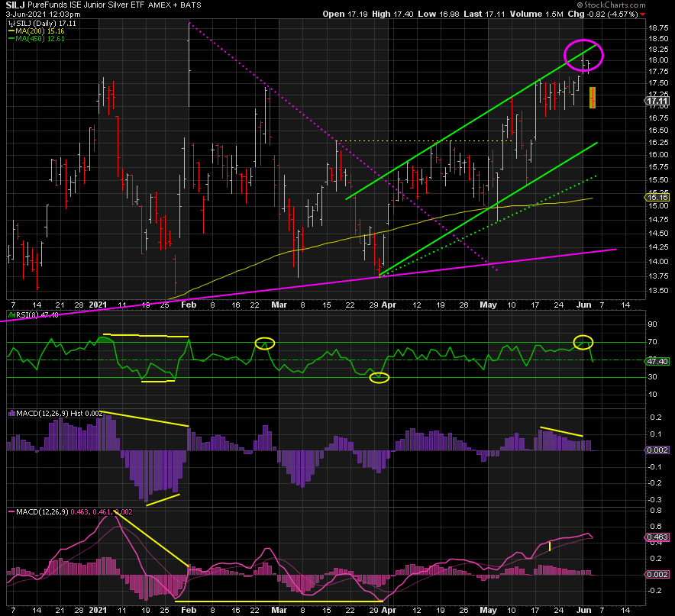Click the Last 17.11 value in header
The width and height of the screenshot is (675, 616).
(x=484, y=14)
